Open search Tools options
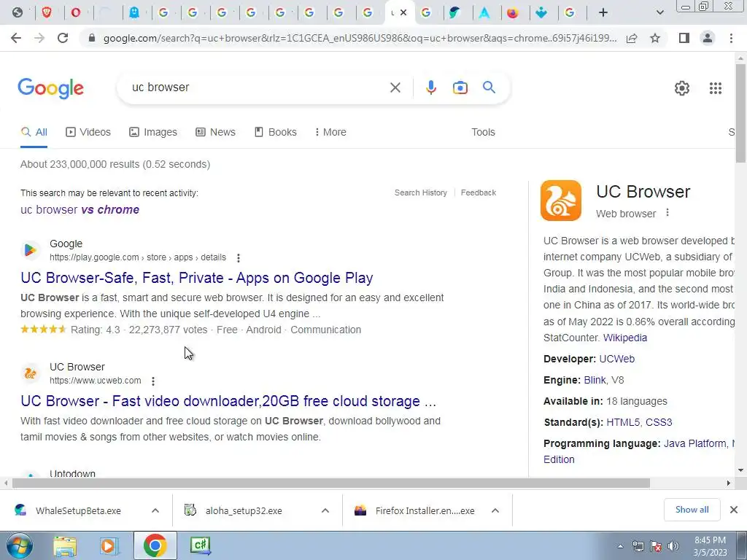 click(x=483, y=133)
